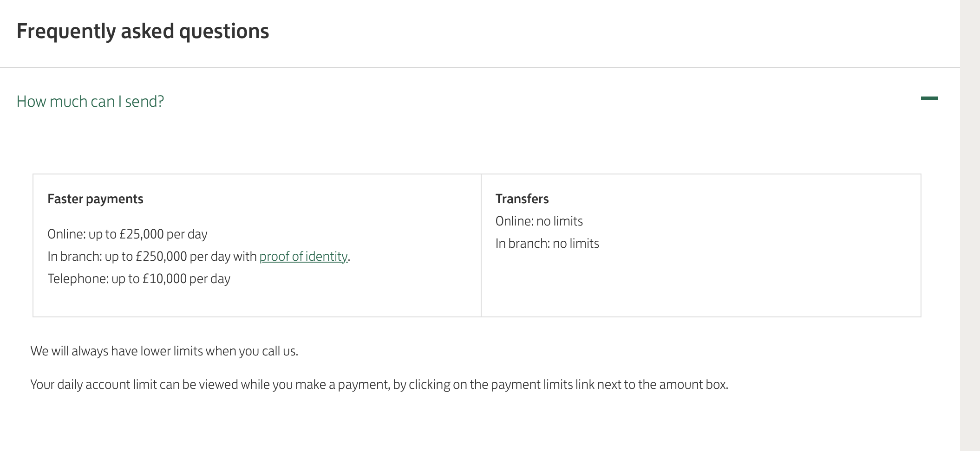Collapse the FAQ using the minus icon
The height and width of the screenshot is (451, 980).
click(929, 98)
